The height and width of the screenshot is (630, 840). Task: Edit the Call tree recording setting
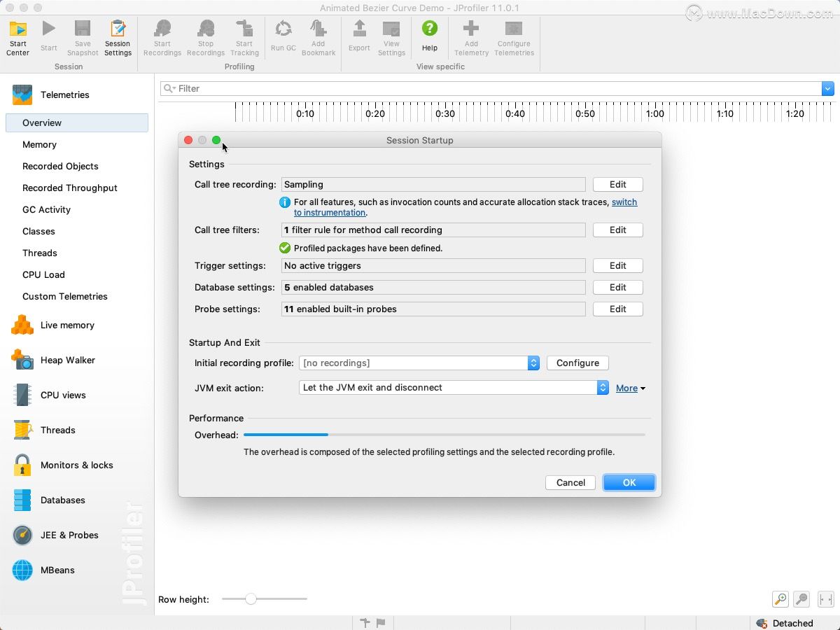point(617,184)
